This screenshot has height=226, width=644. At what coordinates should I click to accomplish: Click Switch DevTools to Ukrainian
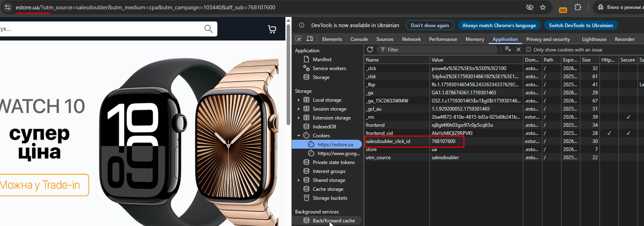tap(581, 25)
